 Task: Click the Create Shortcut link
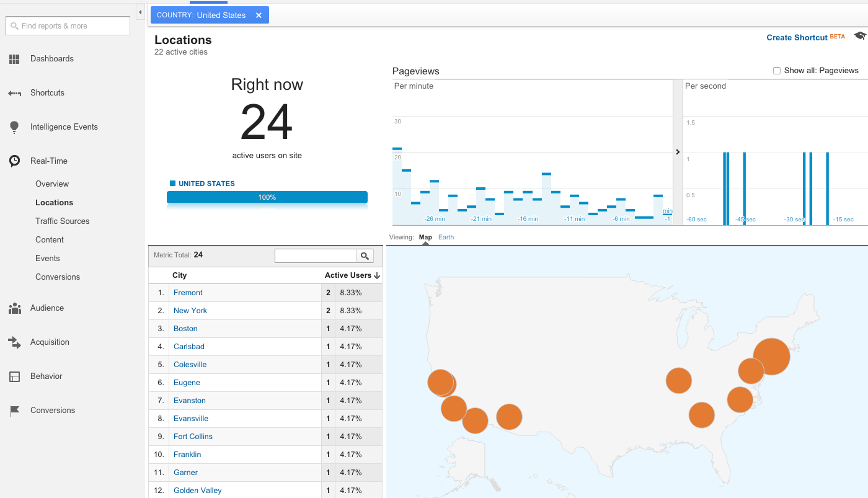(797, 38)
